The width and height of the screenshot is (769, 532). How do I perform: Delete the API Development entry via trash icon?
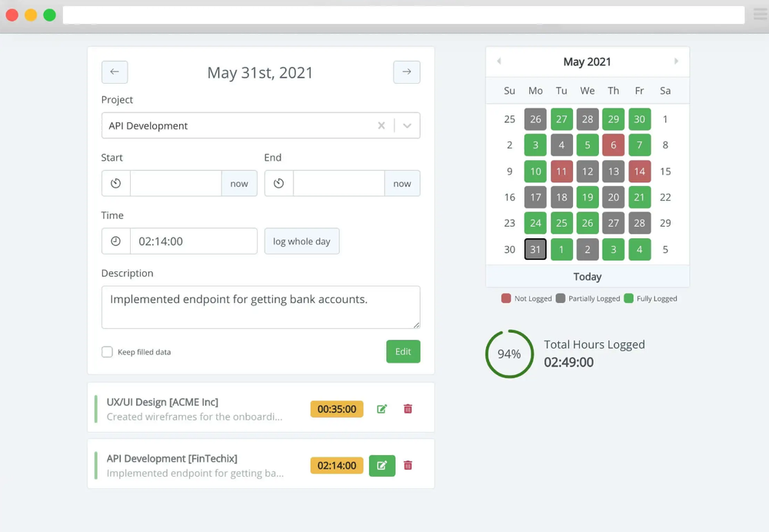pyautogui.click(x=408, y=465)
